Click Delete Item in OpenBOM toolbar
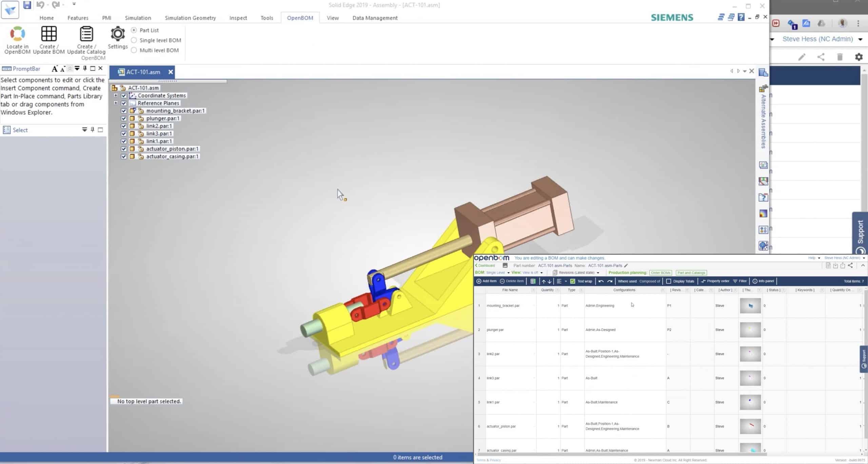 (x=512, y=281)
